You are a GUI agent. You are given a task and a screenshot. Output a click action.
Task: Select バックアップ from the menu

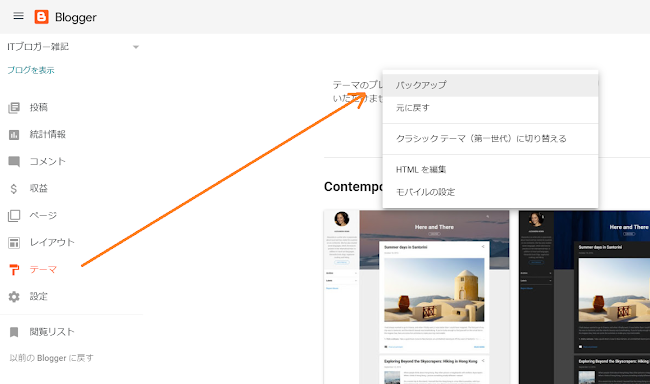(490, 85)
